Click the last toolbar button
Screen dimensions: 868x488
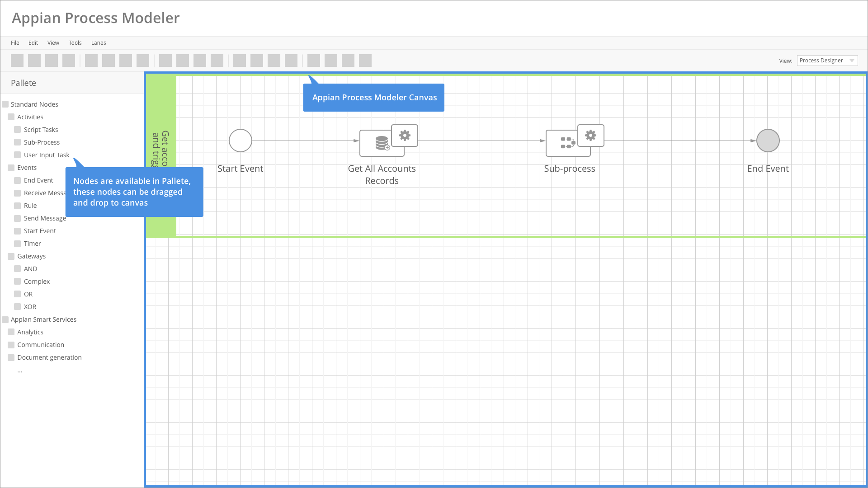pos(365,61)
